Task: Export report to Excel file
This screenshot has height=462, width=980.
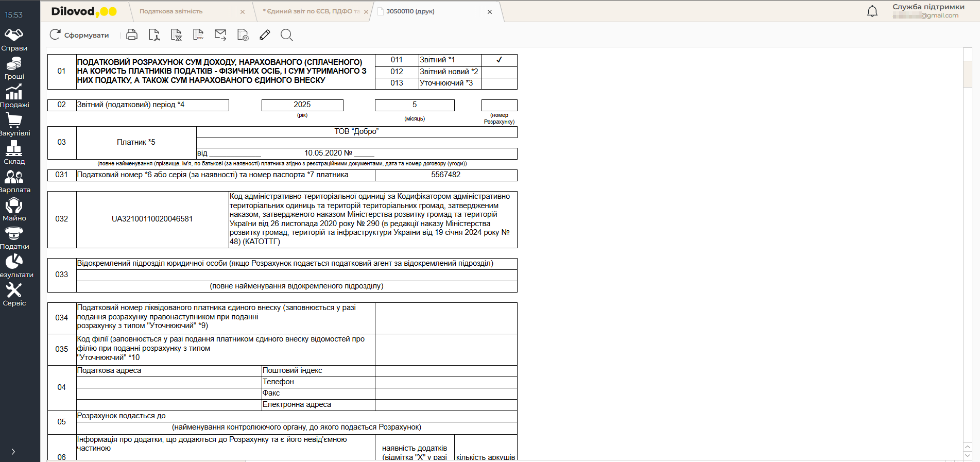Action: 176,35
